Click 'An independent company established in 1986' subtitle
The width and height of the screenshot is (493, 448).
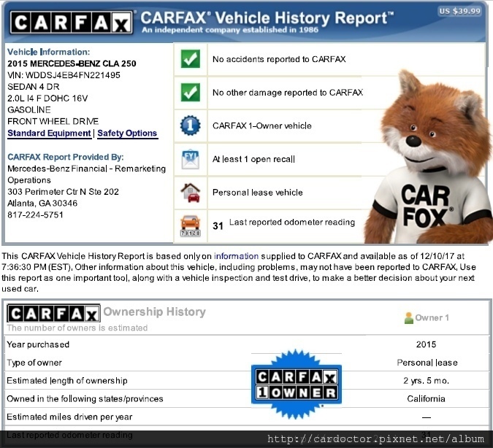230,30
